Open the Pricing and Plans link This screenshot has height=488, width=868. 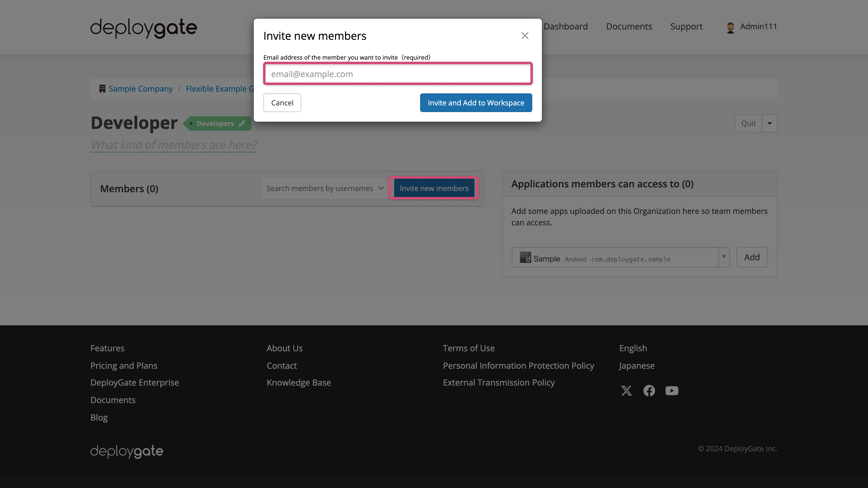click(124, 365)
